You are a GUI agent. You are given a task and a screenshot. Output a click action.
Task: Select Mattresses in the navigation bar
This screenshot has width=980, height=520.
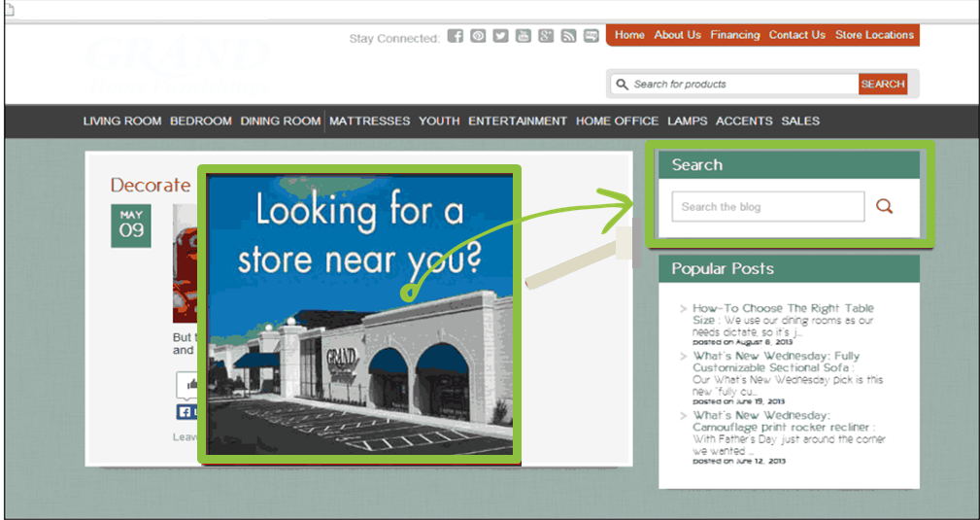pos(370,121)
